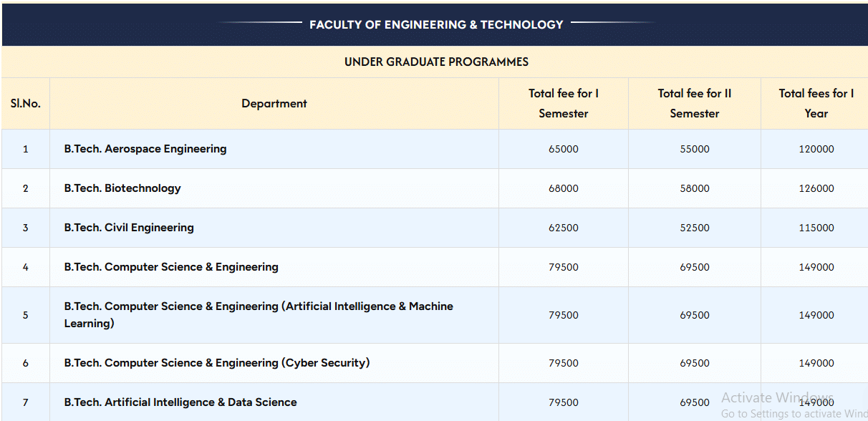Select the Artificial Intelligence & Machine Learning programme
Screen dimensions: 868x421
click(259, 315)
